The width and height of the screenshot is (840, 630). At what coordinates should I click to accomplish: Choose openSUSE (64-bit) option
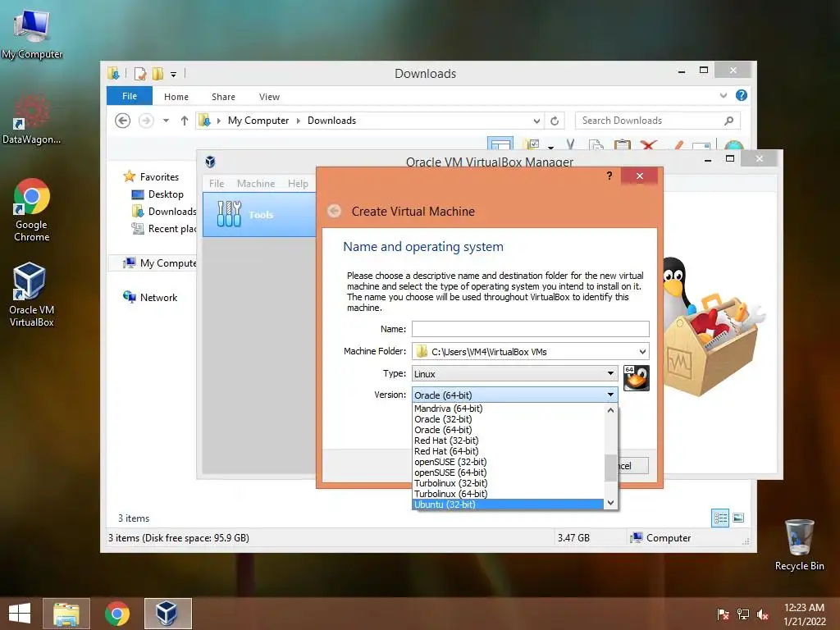coord(508,472)
